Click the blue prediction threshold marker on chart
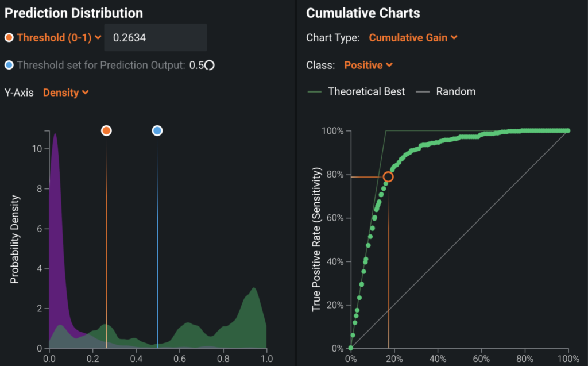The height and width of the screenshot is (366, 588). point(157,130)
